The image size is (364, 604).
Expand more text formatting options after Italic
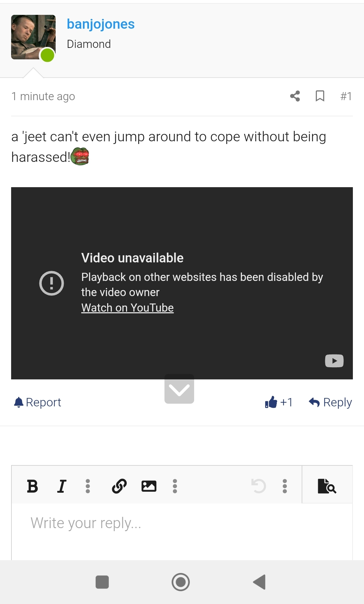88,486
